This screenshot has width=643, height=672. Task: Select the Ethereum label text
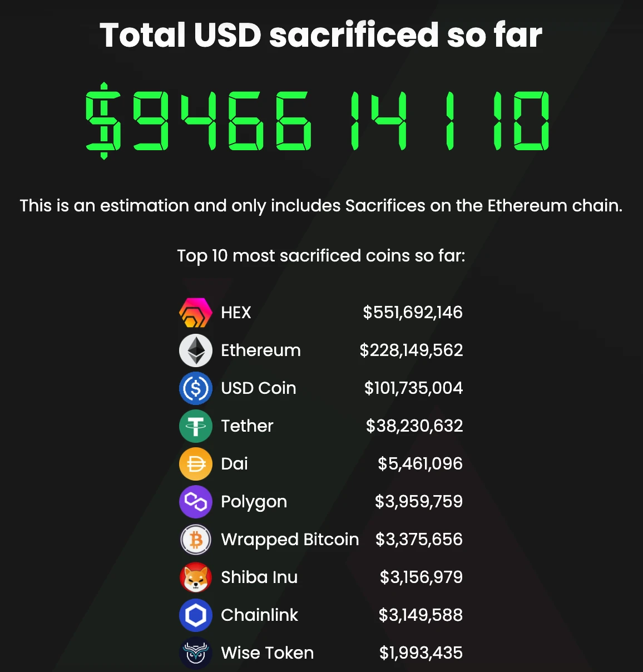(x=261, y=350)
